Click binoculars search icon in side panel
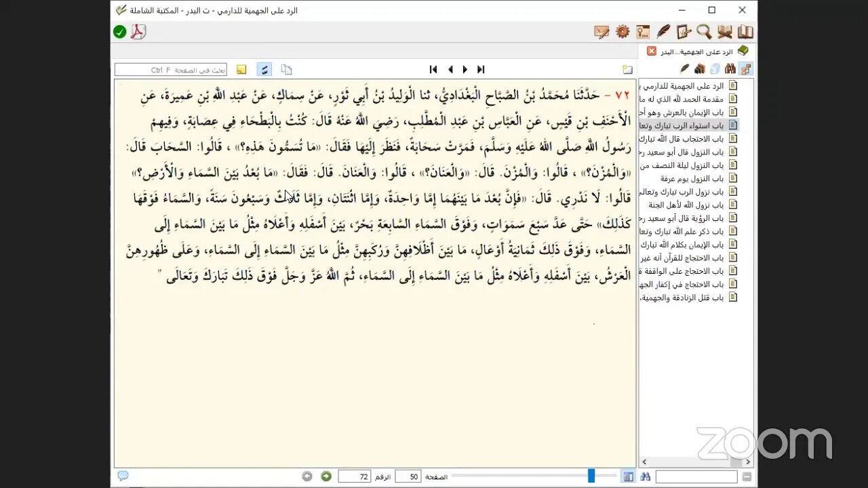 (730, 68)
